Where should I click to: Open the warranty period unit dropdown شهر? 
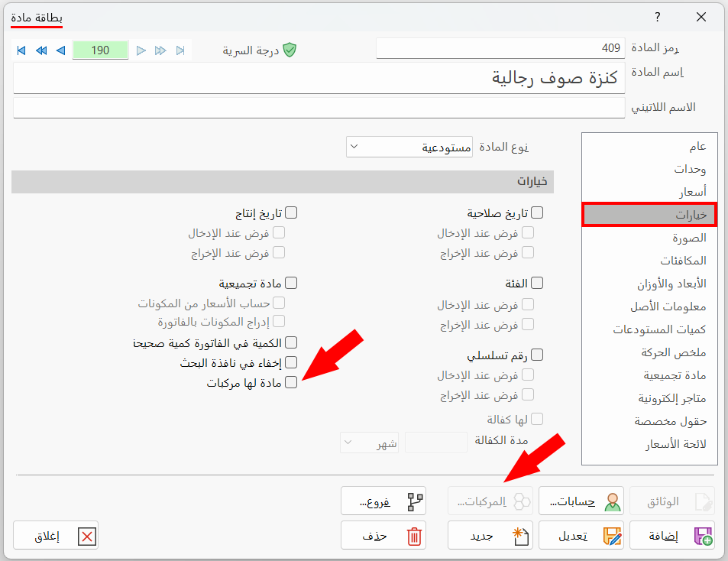(370, 443)
